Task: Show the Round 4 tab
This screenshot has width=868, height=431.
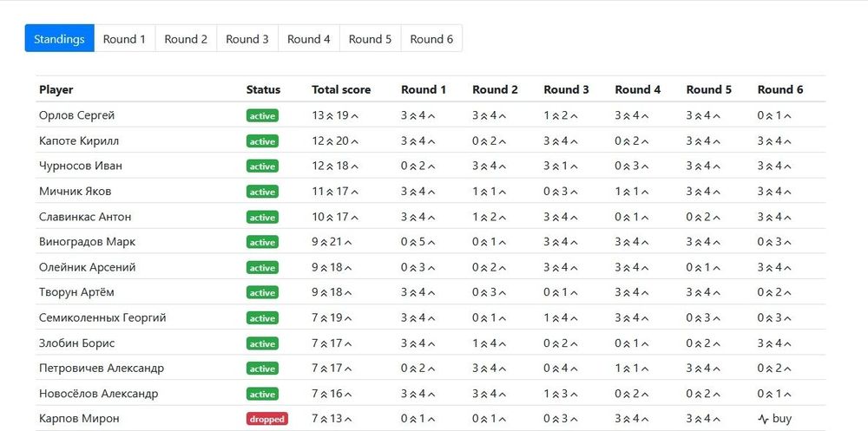Action: (309, 39)
